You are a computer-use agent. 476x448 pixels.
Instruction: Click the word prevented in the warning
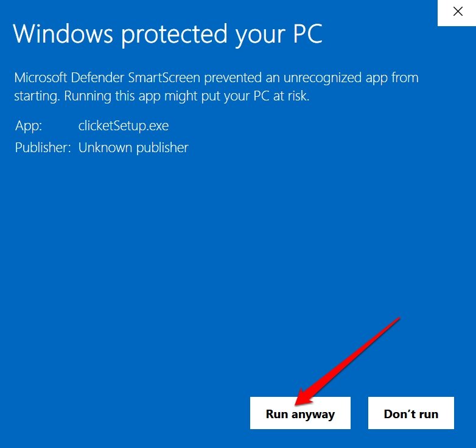tap(233, 79)
